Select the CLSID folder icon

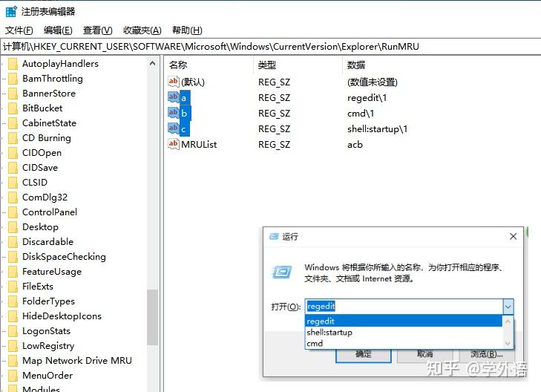click(x=13, y=183)
